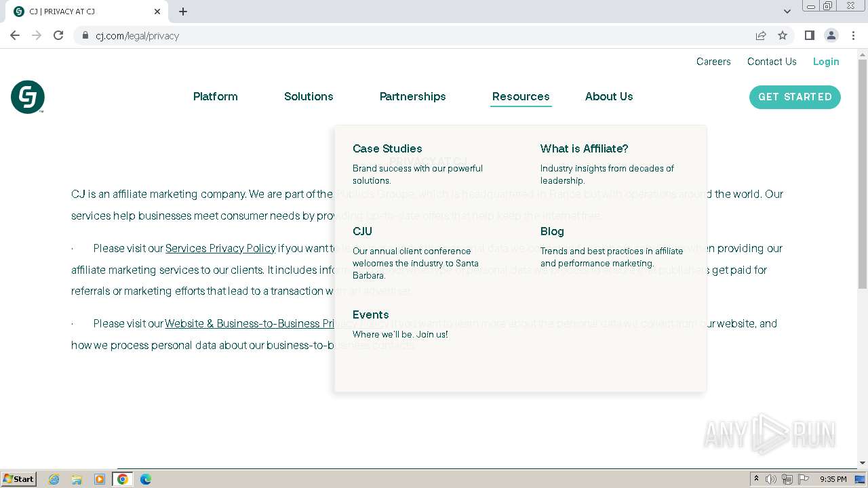Click the CJ logo in site header
Screen dimensions: 868x488
(28, 97)
